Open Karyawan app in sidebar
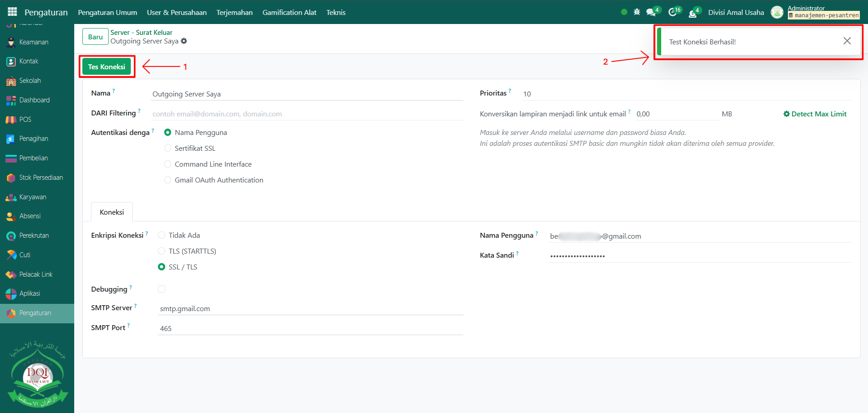Viewport: 868px width, 413px height. pos(33,197)
